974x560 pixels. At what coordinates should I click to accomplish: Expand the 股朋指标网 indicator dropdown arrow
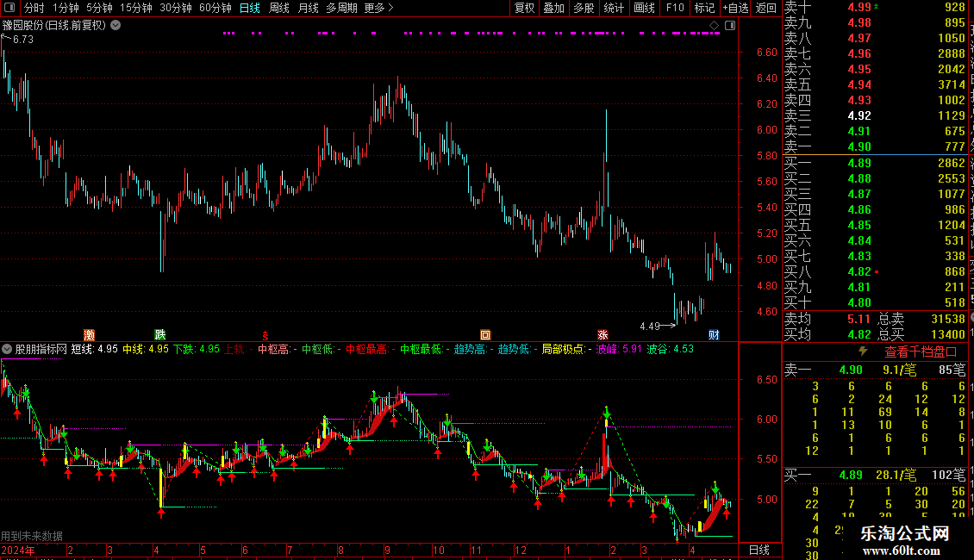(7, 349)
